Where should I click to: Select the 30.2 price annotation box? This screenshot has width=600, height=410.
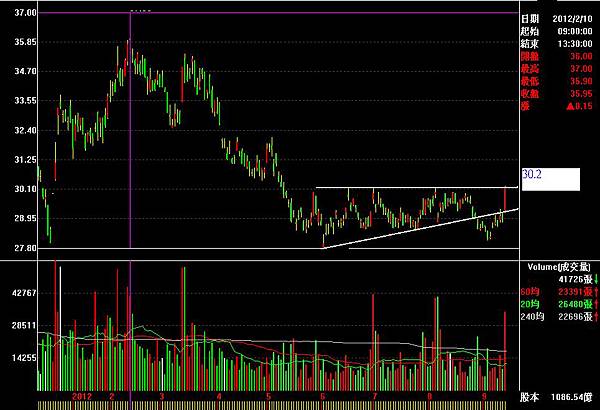point(551,179)
